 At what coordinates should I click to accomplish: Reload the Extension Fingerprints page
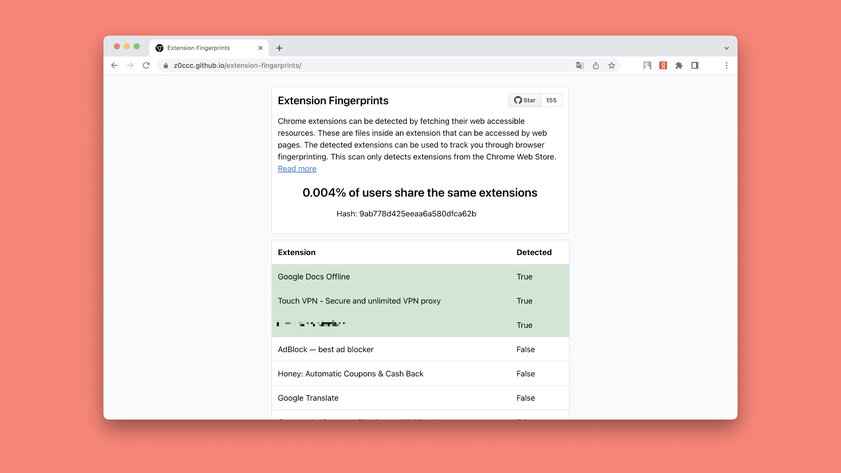(146, 65)
